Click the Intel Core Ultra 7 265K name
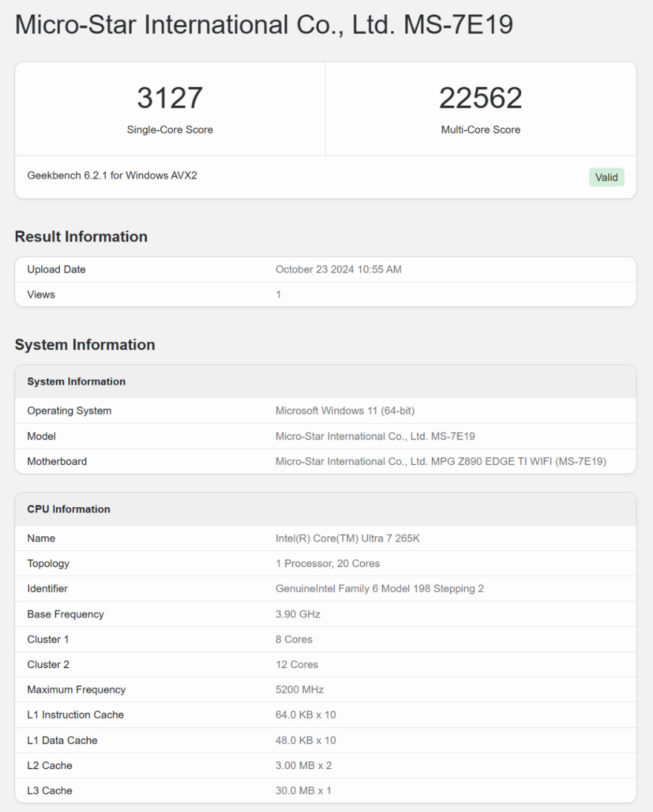The width and height of the screenshot is (653, 812). pos(347,538)
